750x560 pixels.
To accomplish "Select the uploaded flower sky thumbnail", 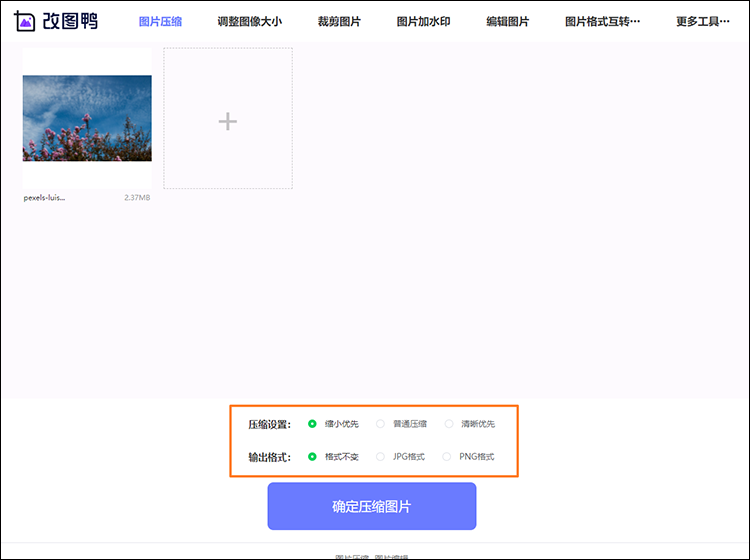I will coord(87,118).
